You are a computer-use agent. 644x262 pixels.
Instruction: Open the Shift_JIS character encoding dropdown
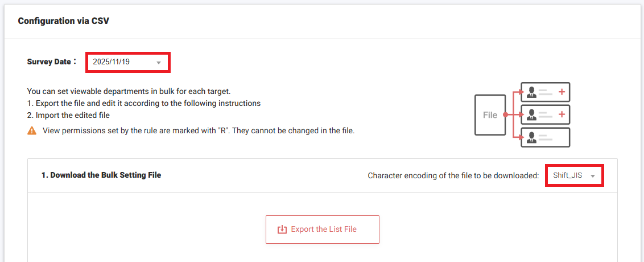[573, 175]
